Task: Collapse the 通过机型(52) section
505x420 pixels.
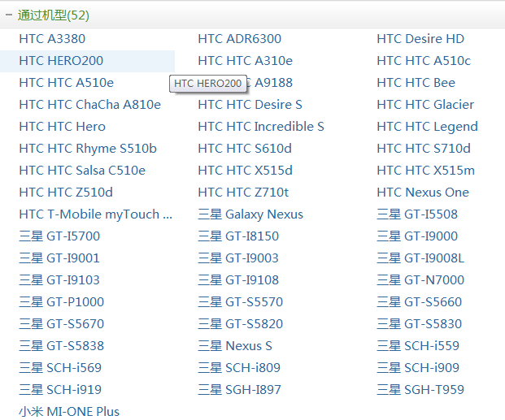Action: (9, 15)
